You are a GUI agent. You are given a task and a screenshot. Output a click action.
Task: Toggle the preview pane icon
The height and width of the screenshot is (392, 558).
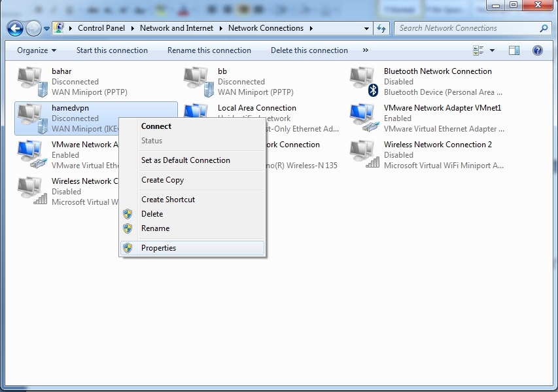click(x=514, y=50)
